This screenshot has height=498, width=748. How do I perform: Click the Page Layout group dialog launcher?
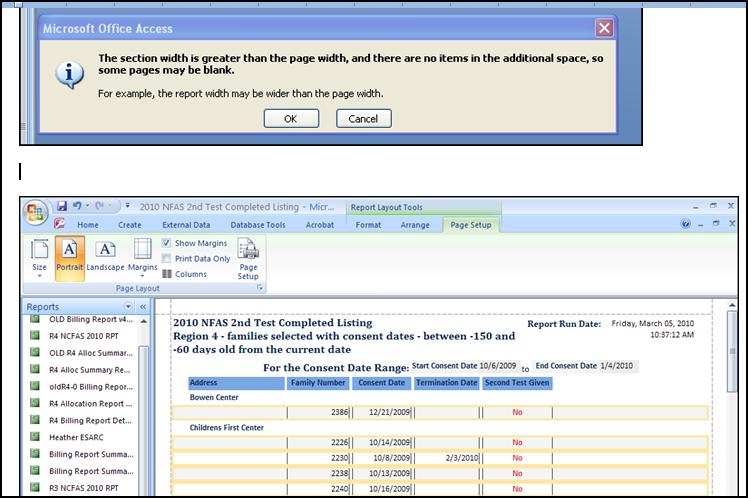[x=260, y=288]
